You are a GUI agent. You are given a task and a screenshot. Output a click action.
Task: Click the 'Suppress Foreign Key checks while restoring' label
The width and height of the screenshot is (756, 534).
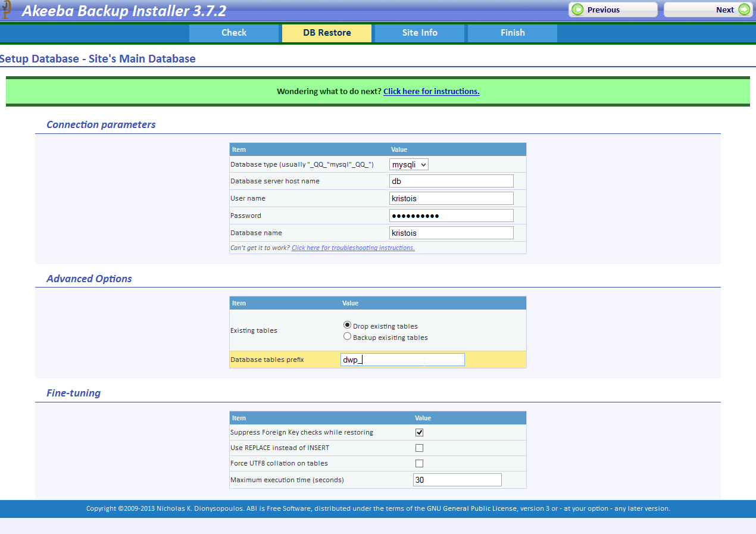pyautogui.click(x=302, y=432)
